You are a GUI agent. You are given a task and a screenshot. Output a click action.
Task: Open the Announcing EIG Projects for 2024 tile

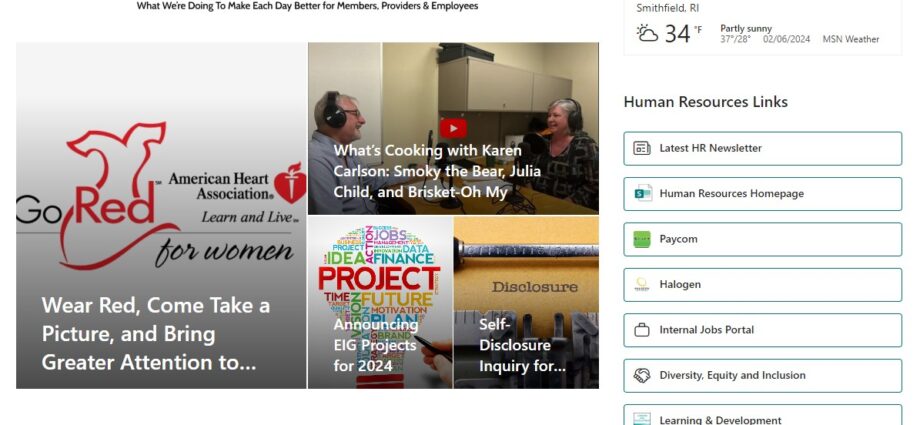coord(380,302)
